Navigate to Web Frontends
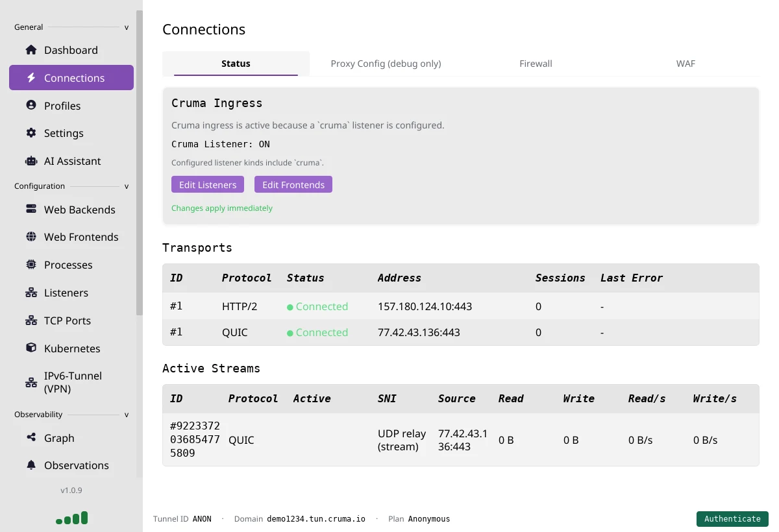Image resolution: width=779 pixels, height=532 pixels. pyautogui.click(x=71, y=237)
